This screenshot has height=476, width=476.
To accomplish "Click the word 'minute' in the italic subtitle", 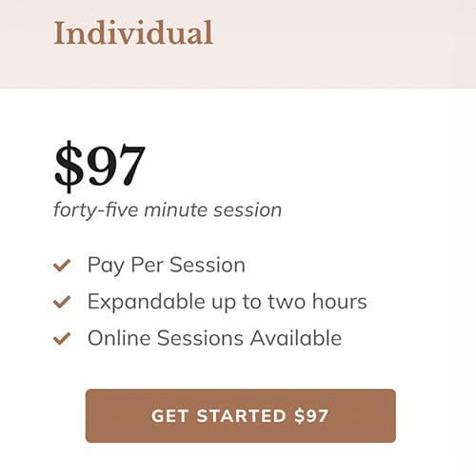I will (x=176, y=209).
